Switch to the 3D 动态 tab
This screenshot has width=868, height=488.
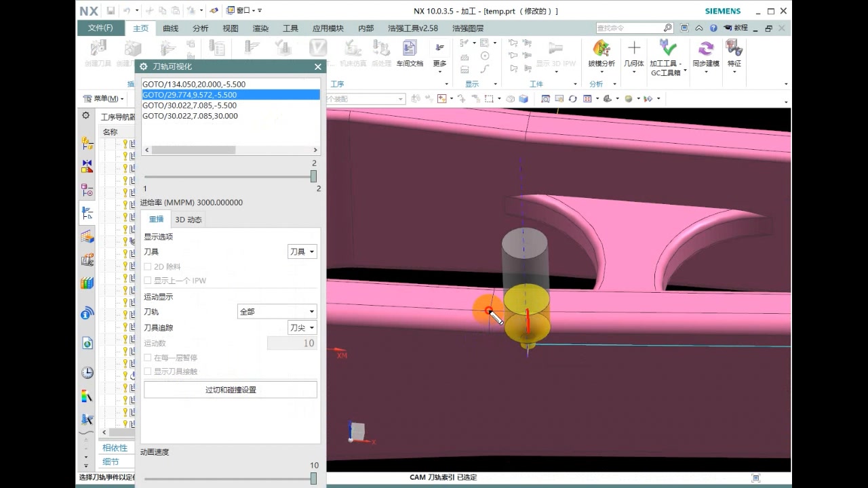point(188,219)
